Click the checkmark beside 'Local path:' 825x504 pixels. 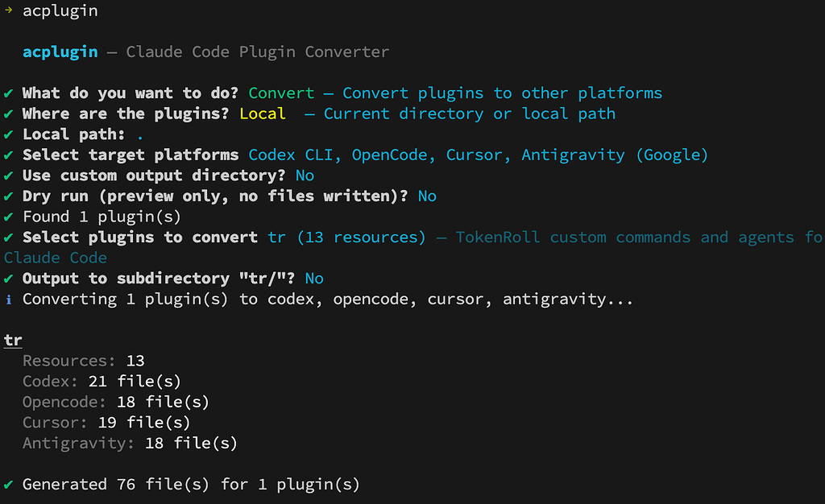pyautogui.click(x=8, y=134)
